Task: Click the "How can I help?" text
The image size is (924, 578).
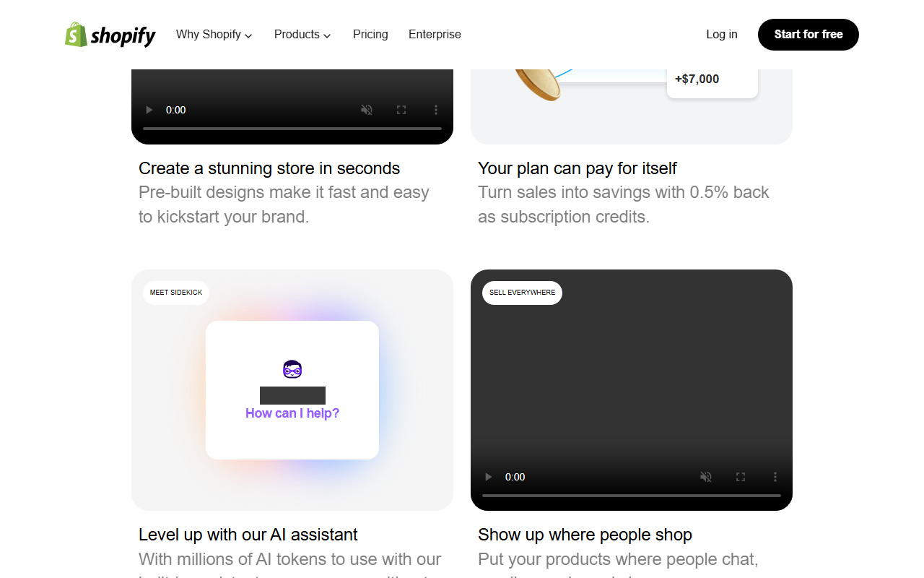Action: [x=292, y=413]
